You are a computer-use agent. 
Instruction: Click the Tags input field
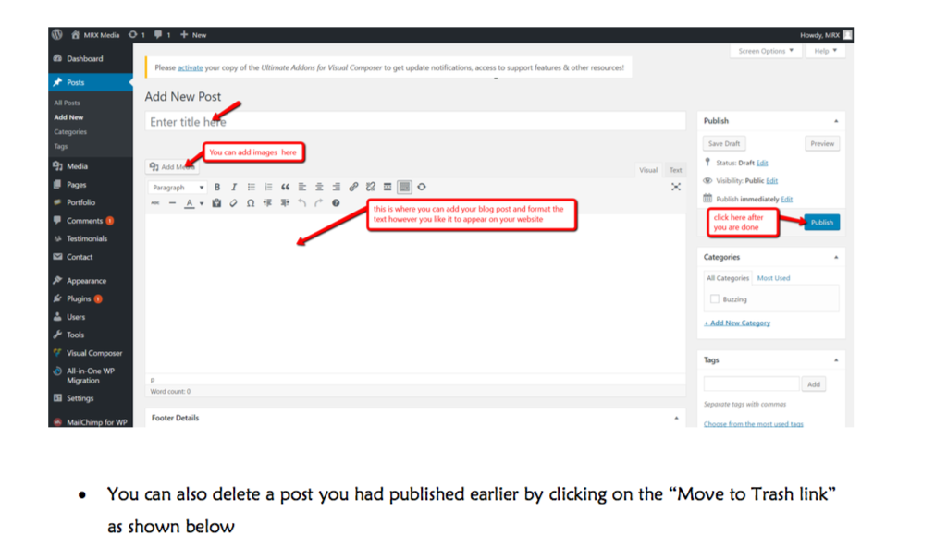tap(751, 383)
